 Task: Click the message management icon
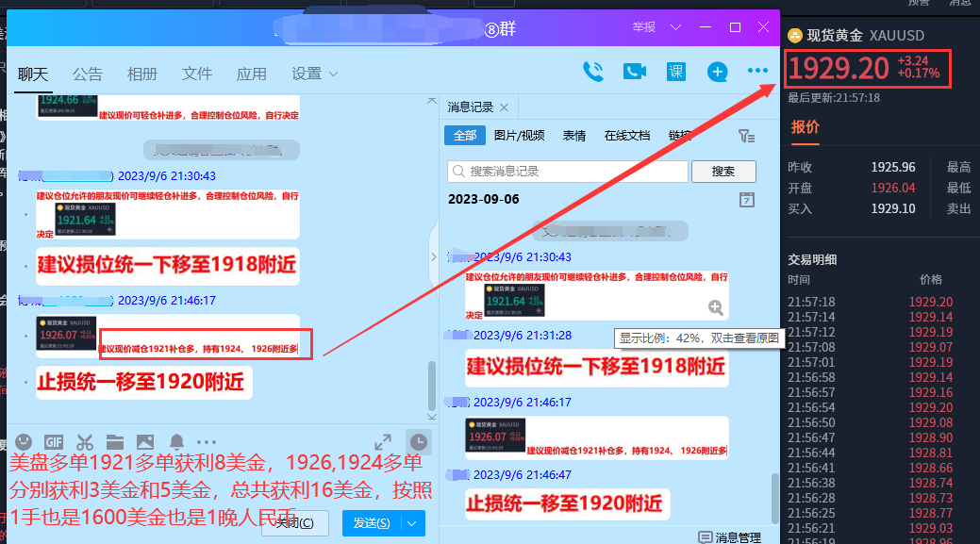[705, 537]
